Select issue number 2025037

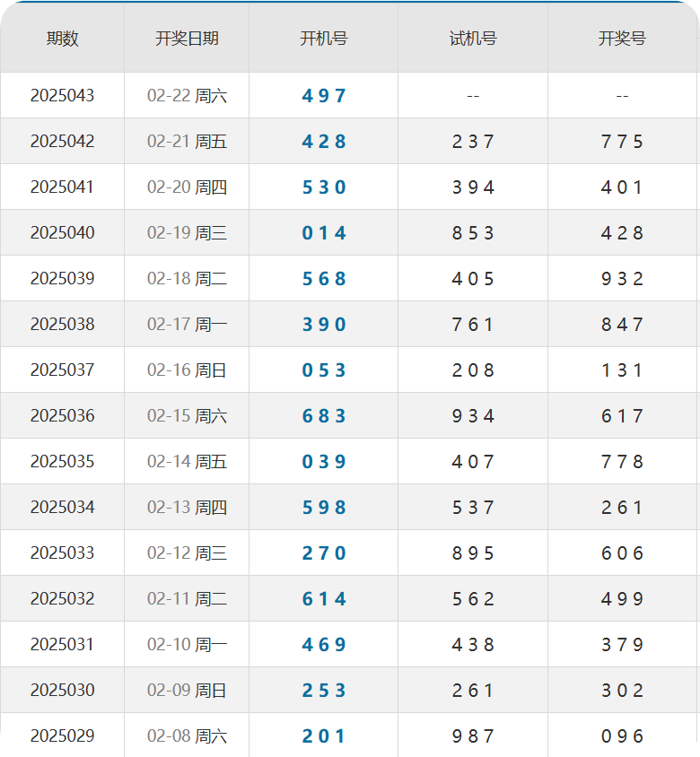[62, 370]
